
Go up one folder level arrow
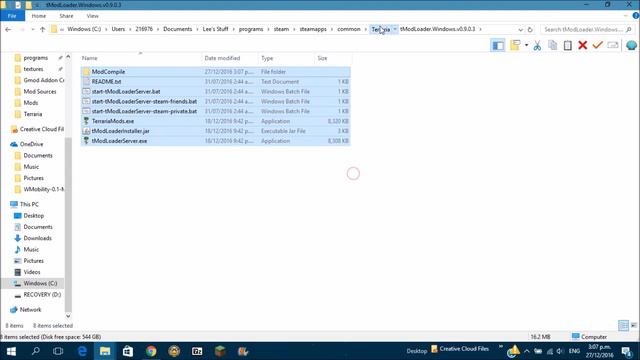[42, 29]
